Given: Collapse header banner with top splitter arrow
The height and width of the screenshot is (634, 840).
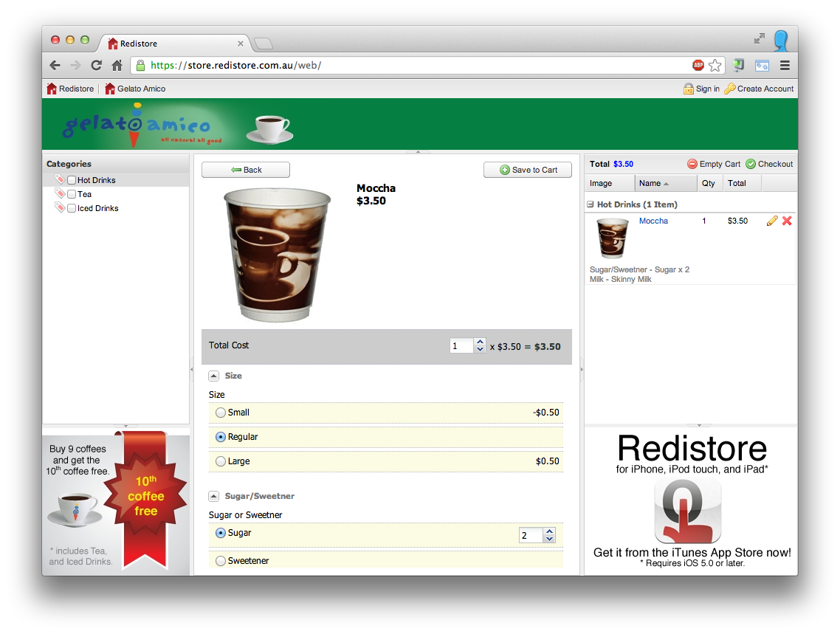Looking at the screenshot, I should point(418,152).
